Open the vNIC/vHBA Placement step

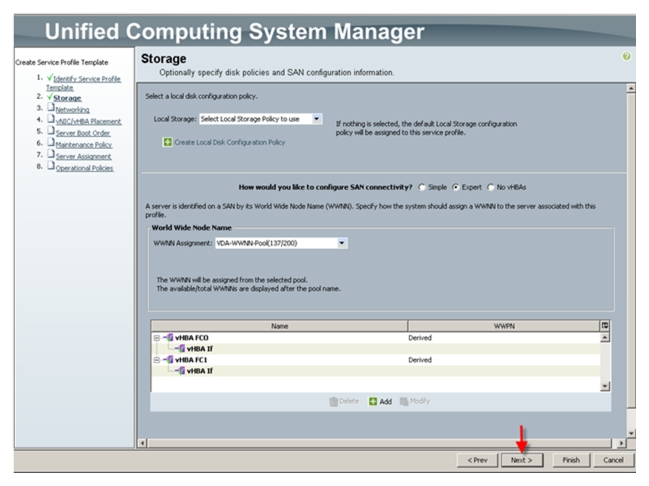[89, 121]
